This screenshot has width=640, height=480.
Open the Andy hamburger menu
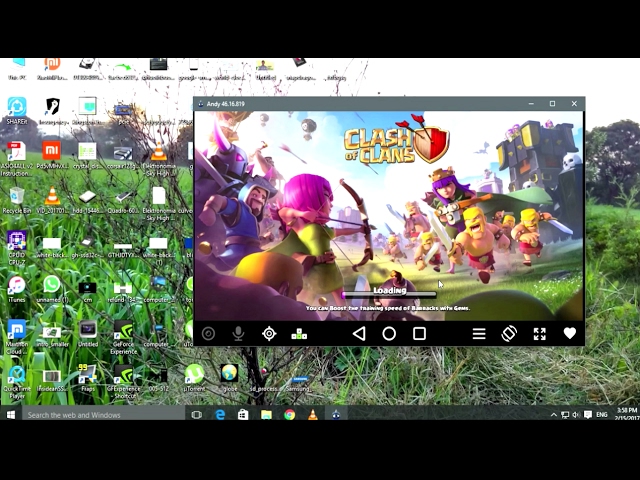coord(479,334)
